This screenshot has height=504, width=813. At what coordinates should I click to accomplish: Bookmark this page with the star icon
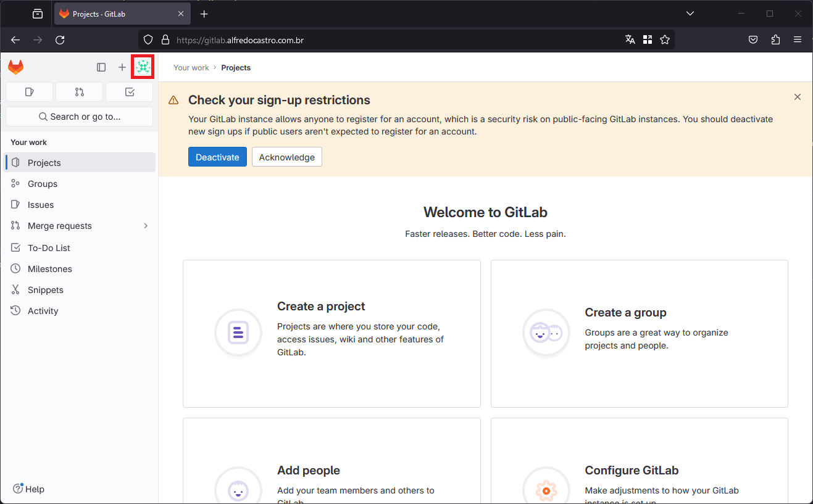(x=665, y=39)
